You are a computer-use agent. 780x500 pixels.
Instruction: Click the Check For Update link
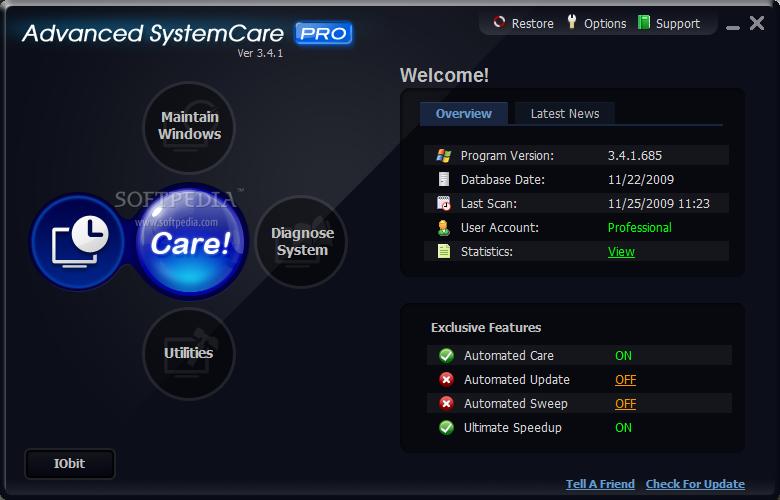tap(695, 484)
